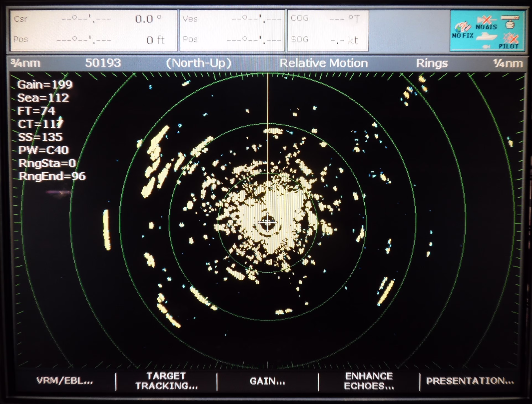Click the PILOT autopilot status icon

coord(508,41)
